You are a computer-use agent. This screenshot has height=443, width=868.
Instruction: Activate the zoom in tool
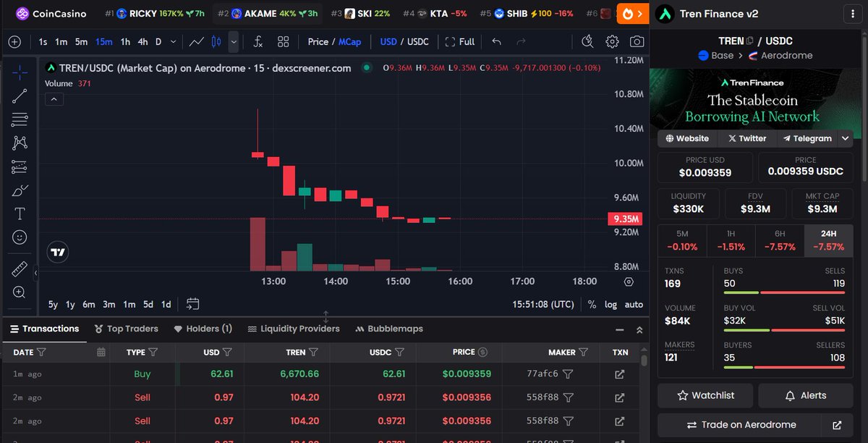[x=20, y=292]
